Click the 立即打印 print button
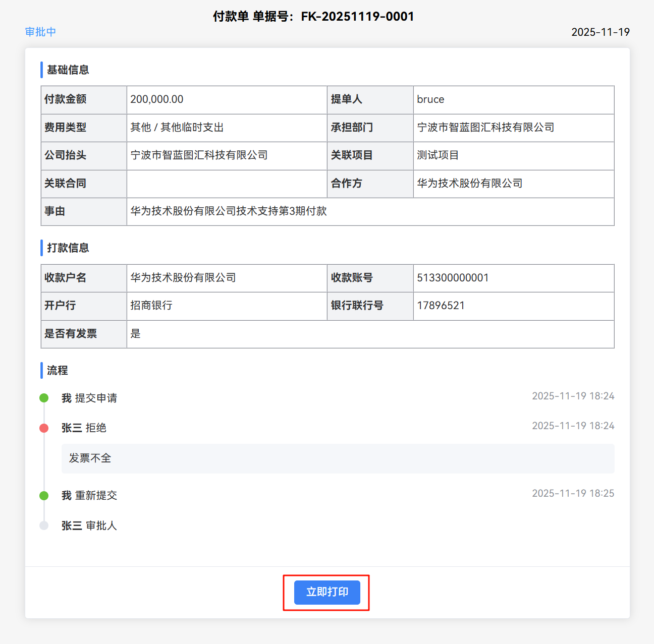 (x=327, y=592)
